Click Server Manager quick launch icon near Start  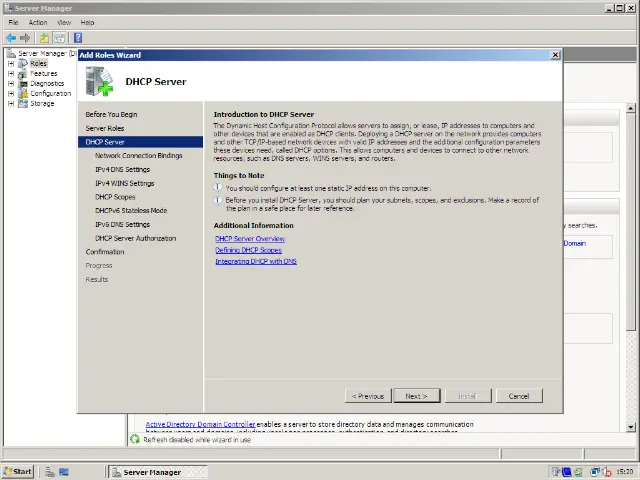click(50, 472)
